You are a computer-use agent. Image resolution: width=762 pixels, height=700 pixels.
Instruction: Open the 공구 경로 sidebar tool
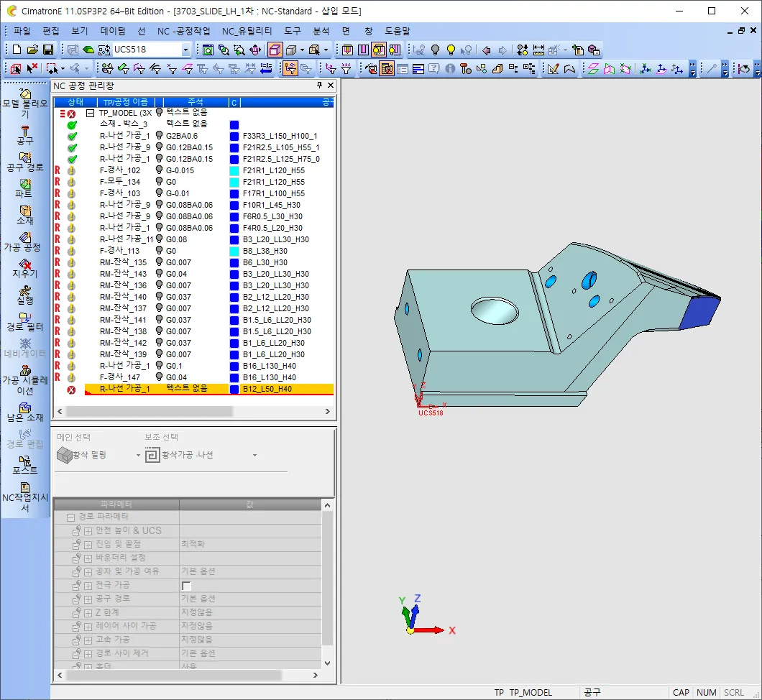click(x=25, y=162)
